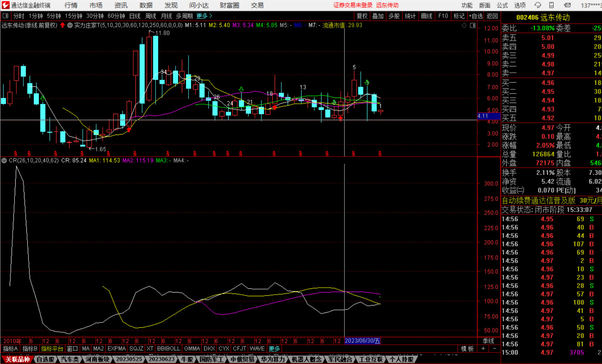Click the red up arrow beside stock name
The height and width of the screenshot is (364, 602).
(62, 25)
